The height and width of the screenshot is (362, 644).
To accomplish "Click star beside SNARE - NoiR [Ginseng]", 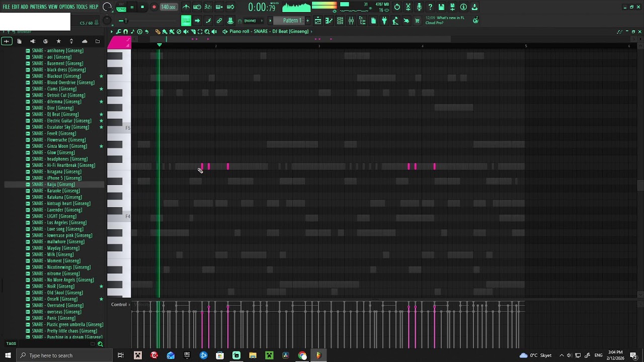I will [101, 287].
